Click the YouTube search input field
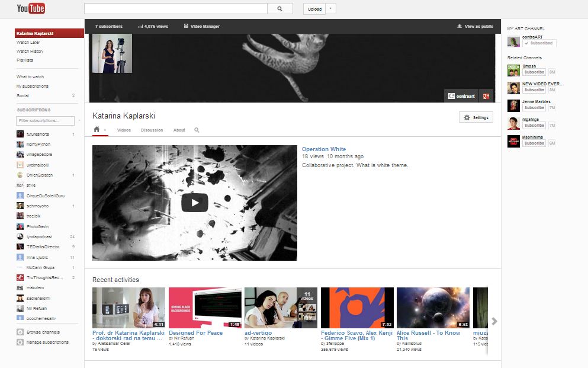The width and height of the screenshot is (588, 368). [x=176, y=9]
